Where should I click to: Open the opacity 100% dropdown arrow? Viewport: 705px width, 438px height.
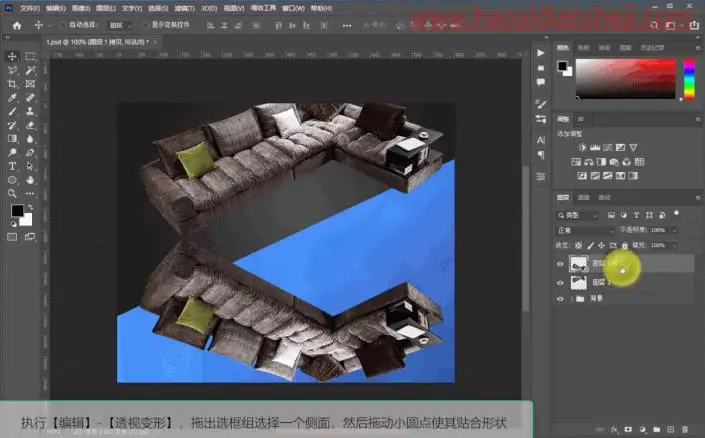coord(674,230)
